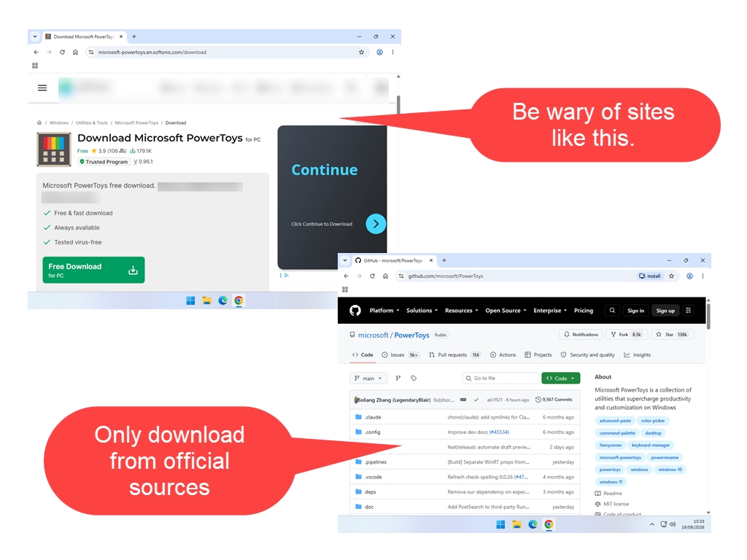The width and height of the screenshot is (747, 560).
Task: Click the Notifications button on the PowerToys repo
Action: pos(581,335)
